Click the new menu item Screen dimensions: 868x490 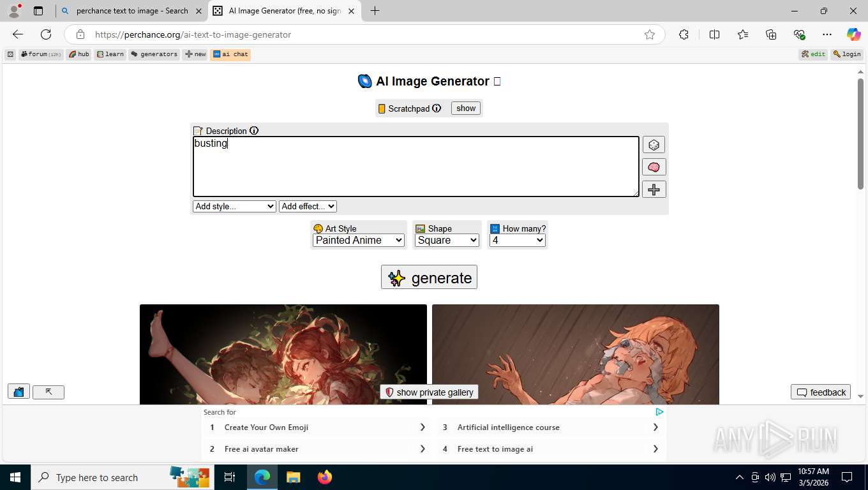point(195,54)
